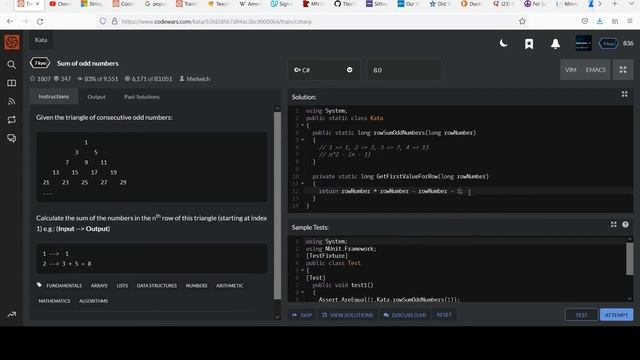
Task: Click the FUNDAMENTALS tag
Action: click(64, 286)
